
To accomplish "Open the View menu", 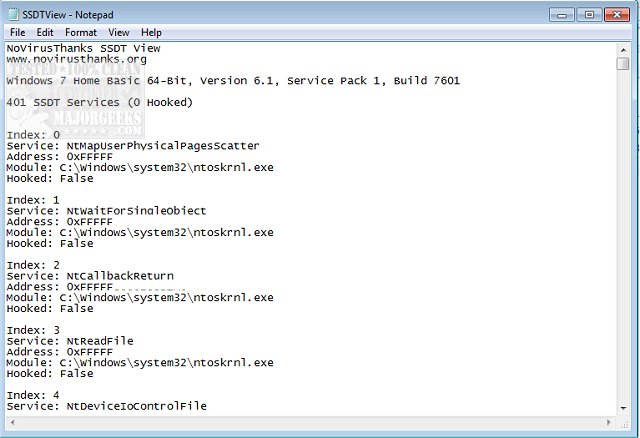I will pyautogui.click(x=119, y=32).
